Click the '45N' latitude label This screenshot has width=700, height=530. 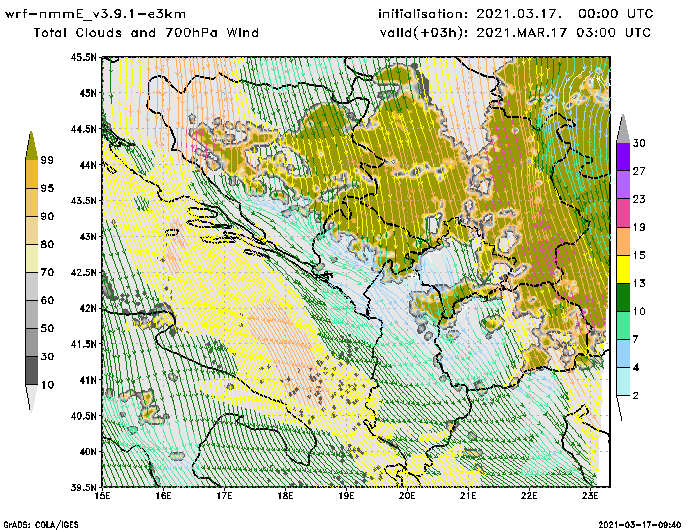(x=88, y=93)
